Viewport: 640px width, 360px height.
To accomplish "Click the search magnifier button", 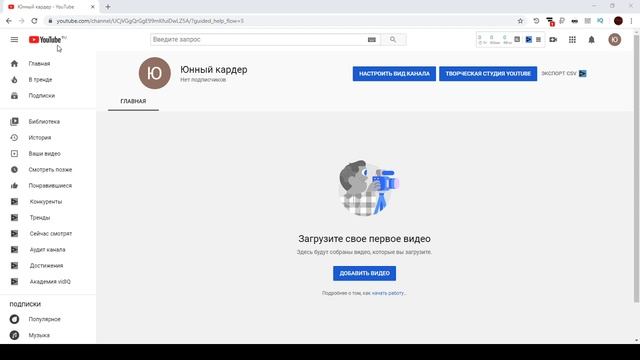I will click(x=393, y=40).
